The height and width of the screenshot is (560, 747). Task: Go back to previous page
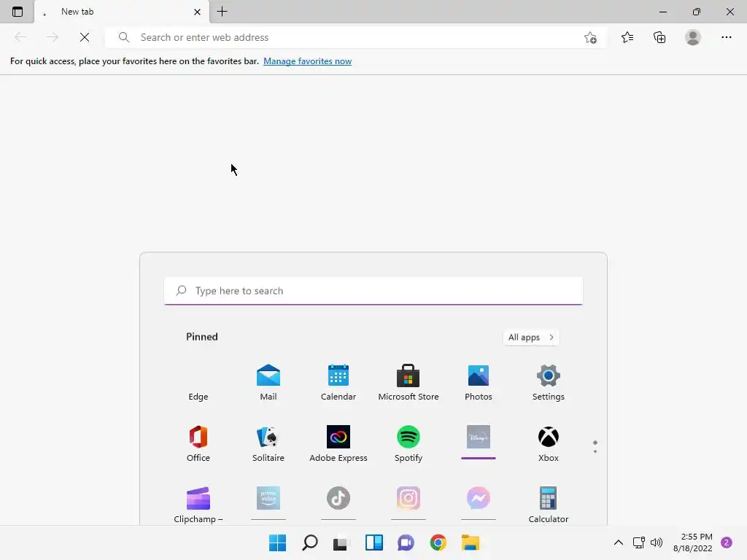click(x=20, y=37)
